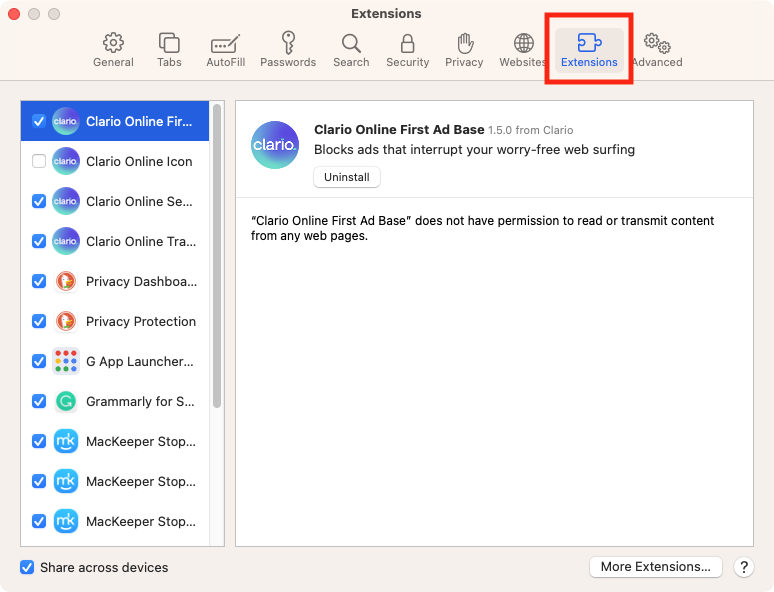The width and height of the screenshot is (774, 592).
Task: Click the permission notice text
Action: 482,228
